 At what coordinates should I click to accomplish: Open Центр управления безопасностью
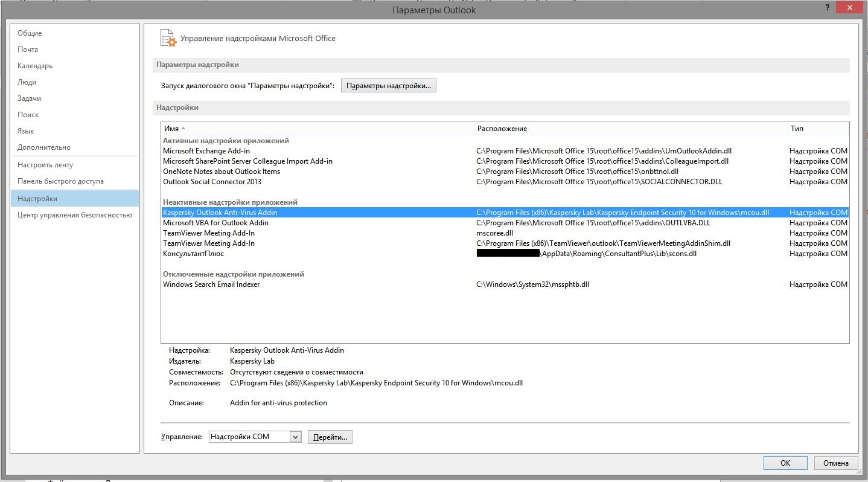[x=75, y=215]
